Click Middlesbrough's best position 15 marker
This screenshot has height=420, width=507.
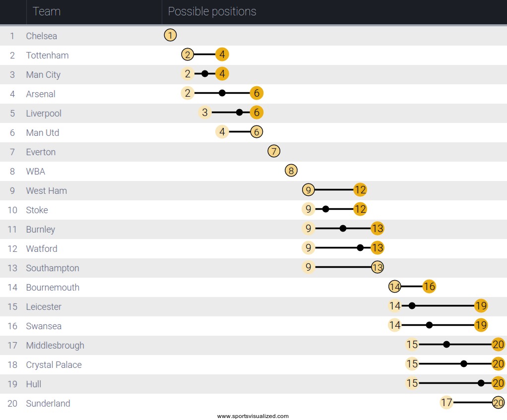pos(412,345)
